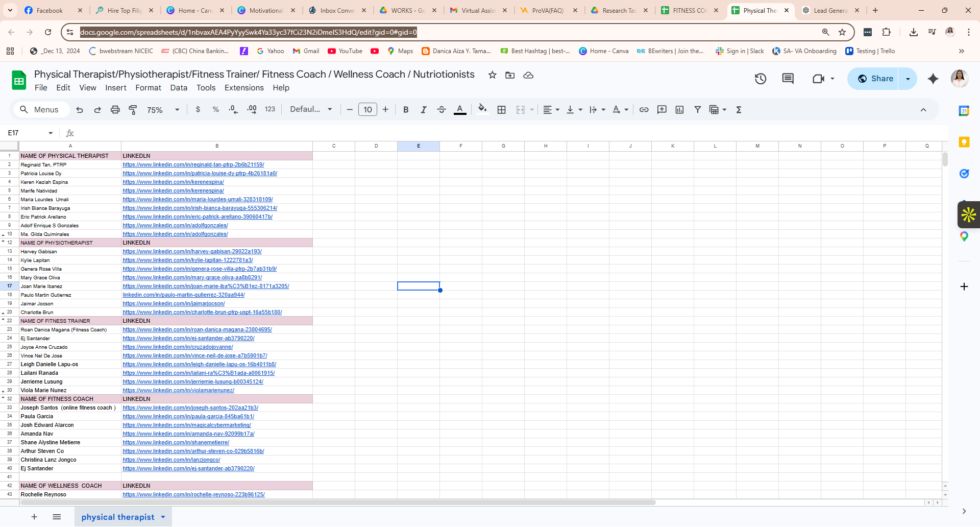Open the fill color picker
Viewport: 980px width, 527px height.
482,109
